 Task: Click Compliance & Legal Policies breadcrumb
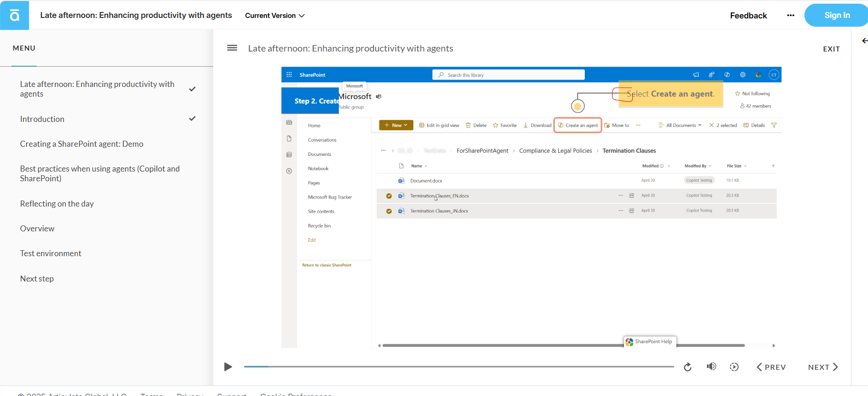[555, 151]
